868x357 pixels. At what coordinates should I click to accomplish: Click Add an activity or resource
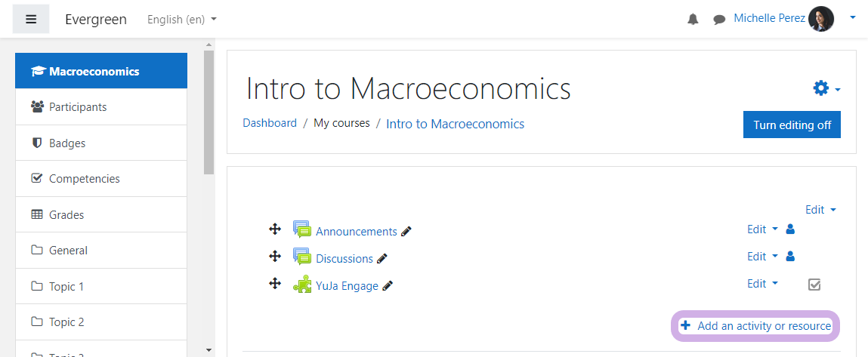pos(755,326)
